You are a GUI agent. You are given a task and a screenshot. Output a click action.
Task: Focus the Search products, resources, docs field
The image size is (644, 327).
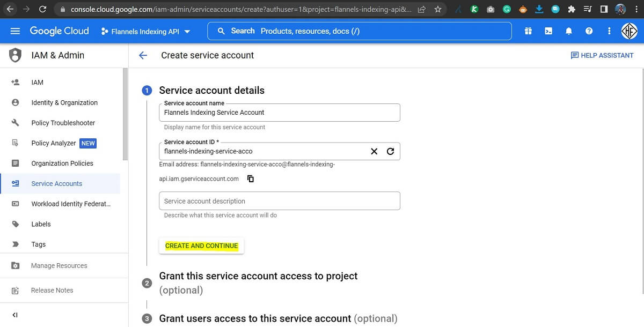[x=360, y=31]
